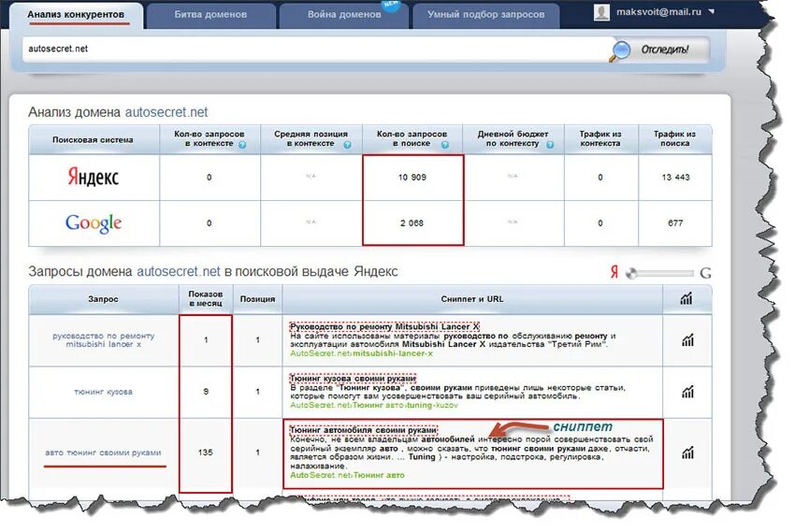Open chart for руководство по ремонту mitsubishi lancer x
795x532 pixels.
pos(687,340)
